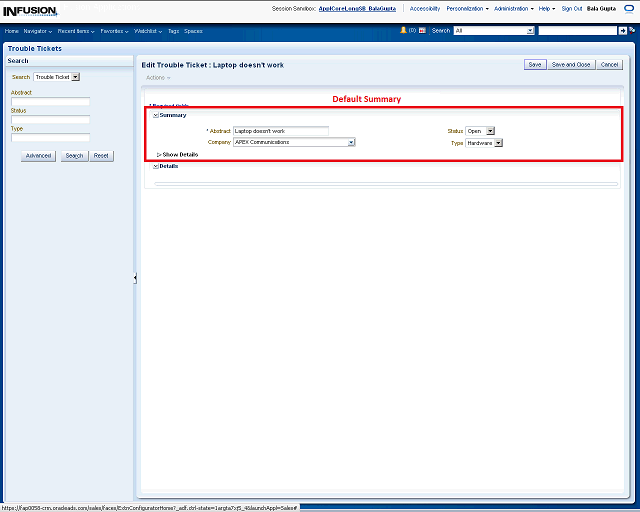Click the red flag icon beside notifications
Screen dimensions: 640x512
pos(422,30)
